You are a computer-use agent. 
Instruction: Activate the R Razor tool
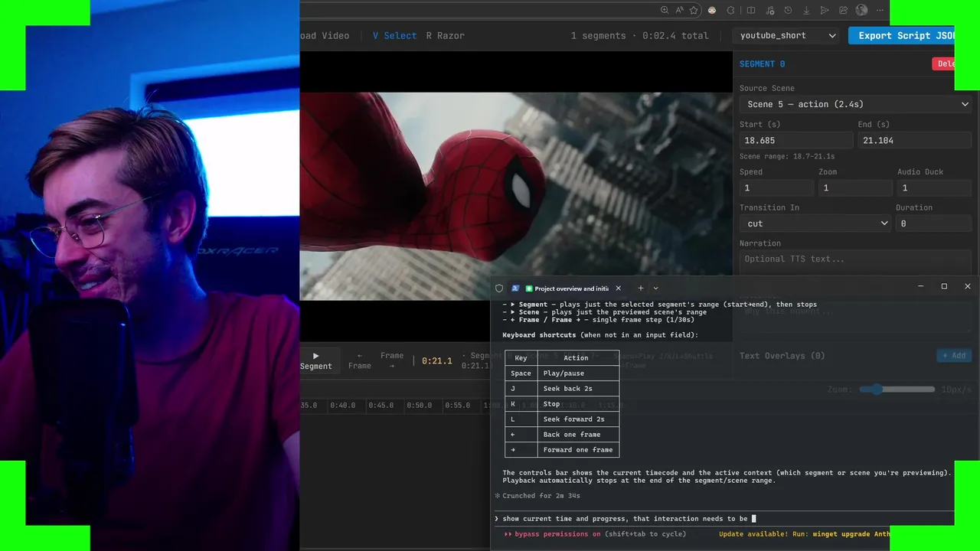point(445,35)
